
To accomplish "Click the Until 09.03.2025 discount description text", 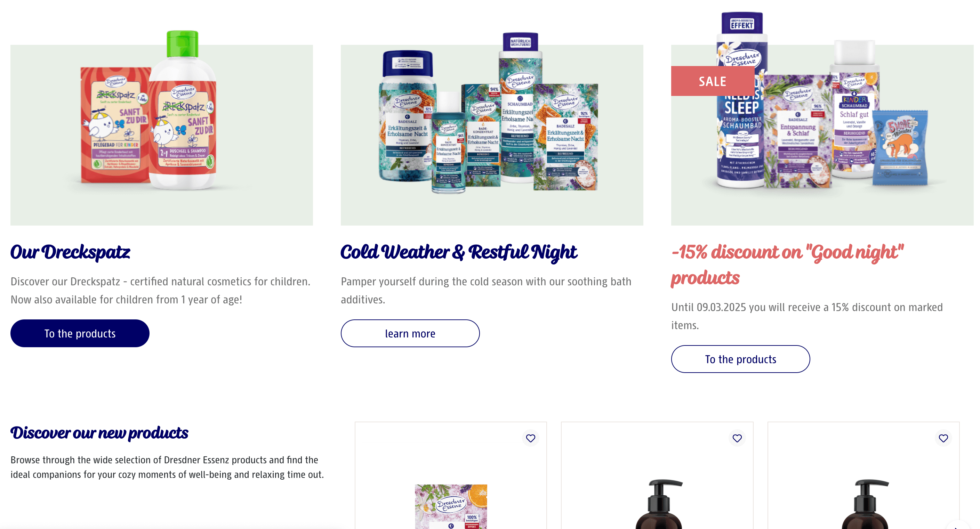I will [x=807, y=316].
